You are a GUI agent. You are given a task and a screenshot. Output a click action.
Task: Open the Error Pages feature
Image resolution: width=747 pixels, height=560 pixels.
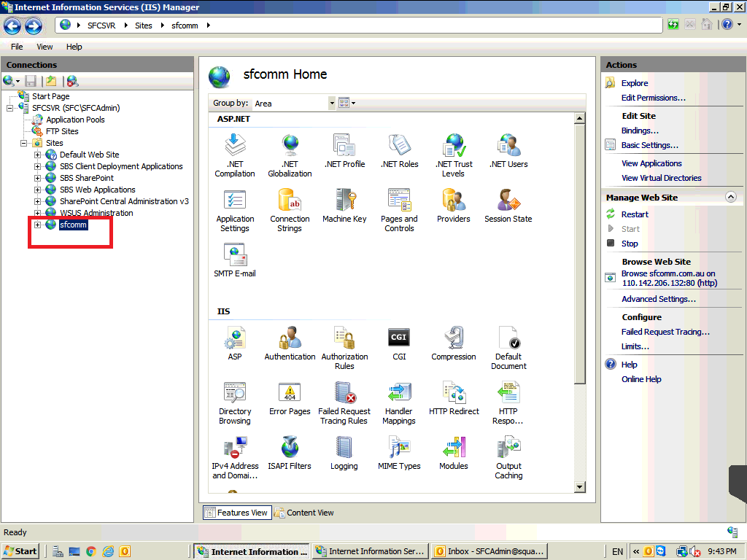click(x=290, y=398)
